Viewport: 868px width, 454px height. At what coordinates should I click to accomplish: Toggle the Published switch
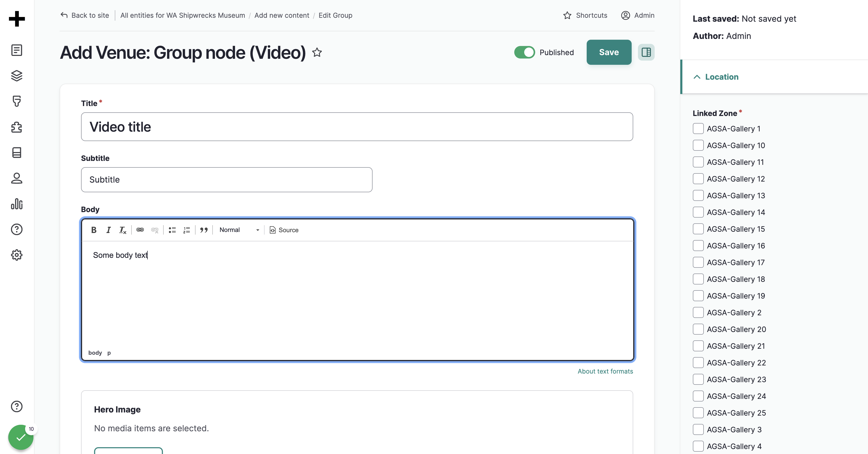click(524, 52)
